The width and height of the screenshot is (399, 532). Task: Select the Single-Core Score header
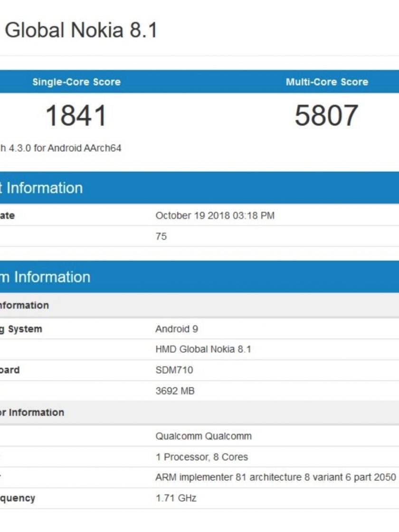[x=76, y=82]
